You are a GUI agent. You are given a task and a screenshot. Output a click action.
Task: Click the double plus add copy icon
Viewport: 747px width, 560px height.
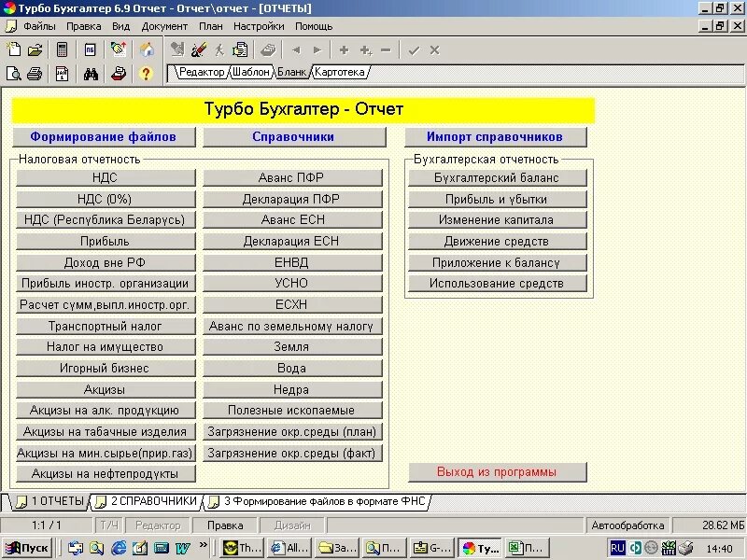point(365,50)
